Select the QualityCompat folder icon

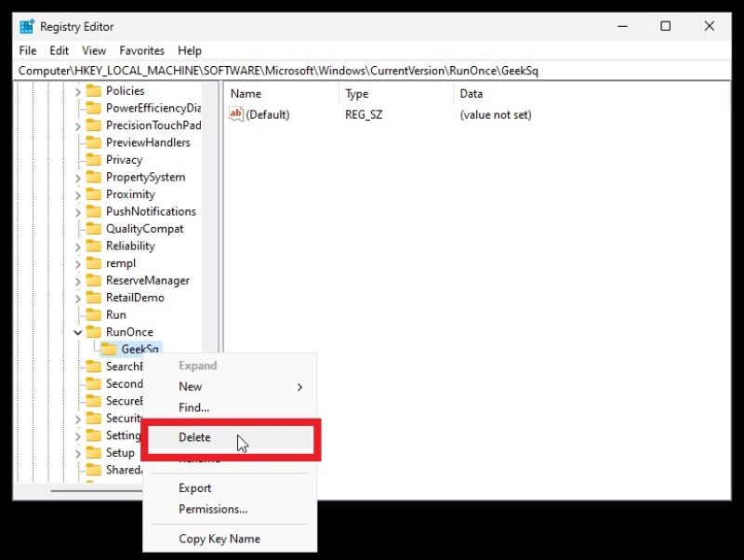(94, 229)
